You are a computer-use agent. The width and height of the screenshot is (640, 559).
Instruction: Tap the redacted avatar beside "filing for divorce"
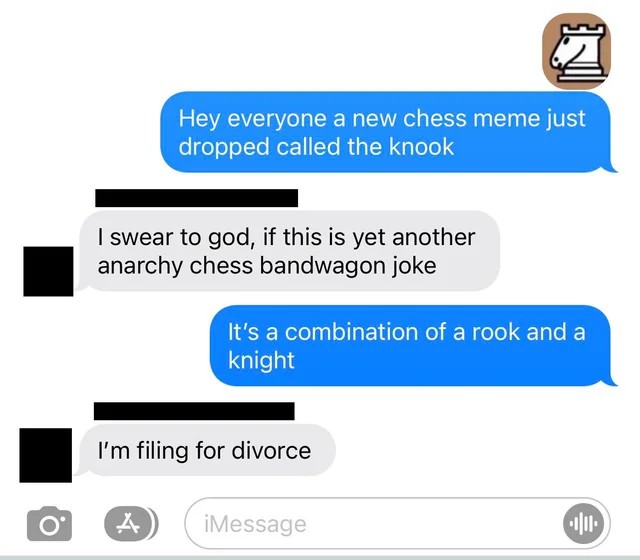[46, 455]
